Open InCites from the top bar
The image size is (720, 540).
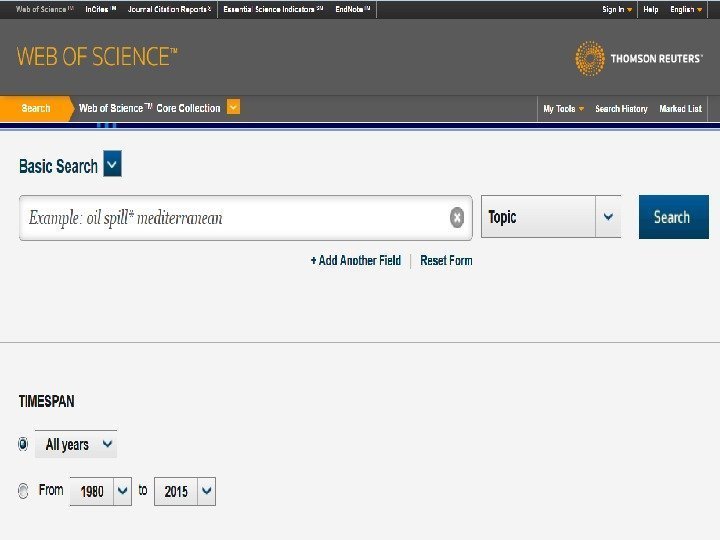click(x=101, y=9)
